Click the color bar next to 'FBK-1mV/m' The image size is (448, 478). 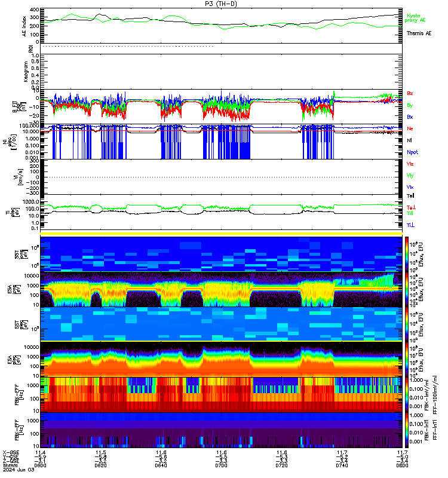[x=407, y=395]
